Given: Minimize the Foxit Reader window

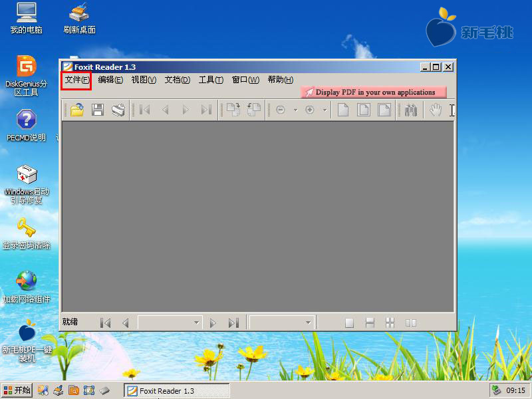Looking at the screenshot, I should (425, 67).
